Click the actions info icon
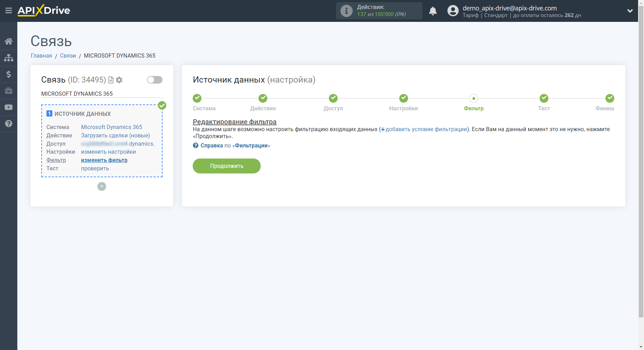The width and height of the screenshot is (644, 350). coord(346,11)
